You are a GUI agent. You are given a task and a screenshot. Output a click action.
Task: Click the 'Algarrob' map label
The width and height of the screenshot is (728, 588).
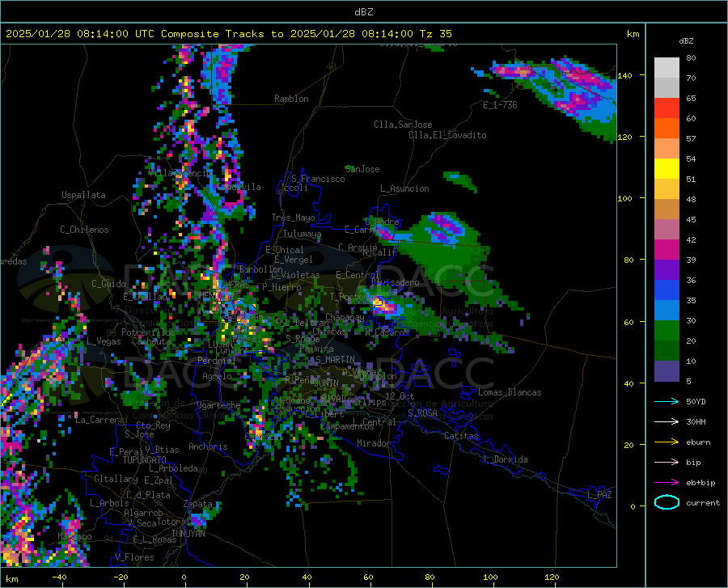pos(143,513)
